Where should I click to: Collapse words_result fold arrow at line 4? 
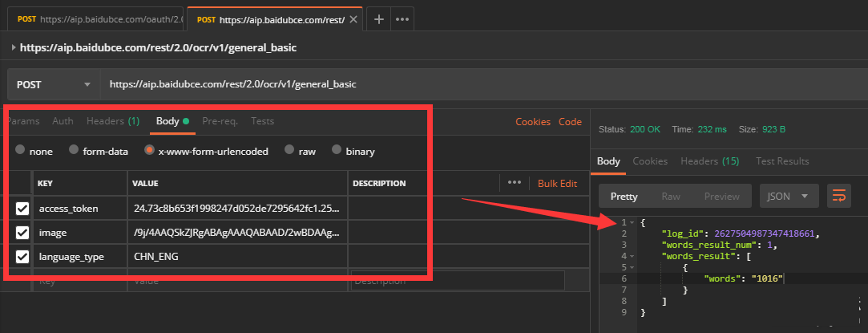pyautogui.click(x=632, y=256)
